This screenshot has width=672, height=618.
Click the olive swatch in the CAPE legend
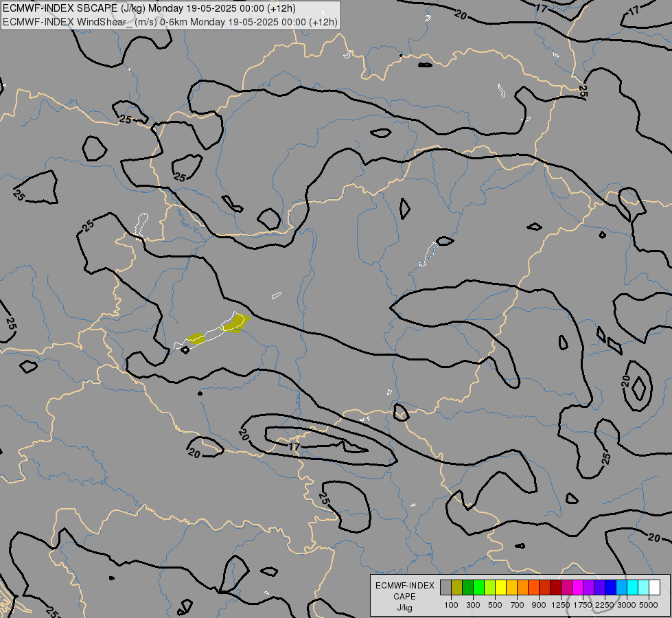(x=457, y=588)
